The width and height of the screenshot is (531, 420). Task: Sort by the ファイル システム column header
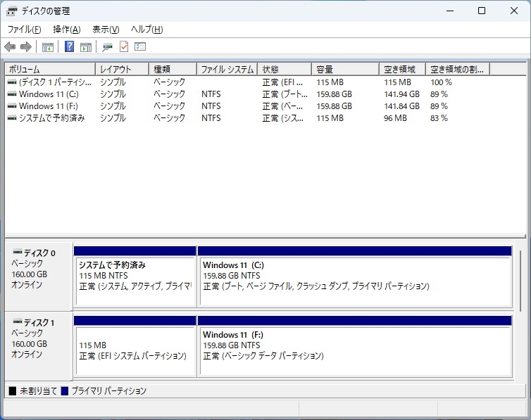[x=227, y=70]
